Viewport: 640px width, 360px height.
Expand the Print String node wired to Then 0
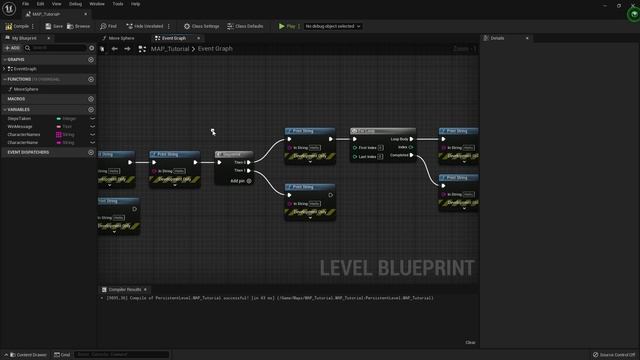[310, 162]
